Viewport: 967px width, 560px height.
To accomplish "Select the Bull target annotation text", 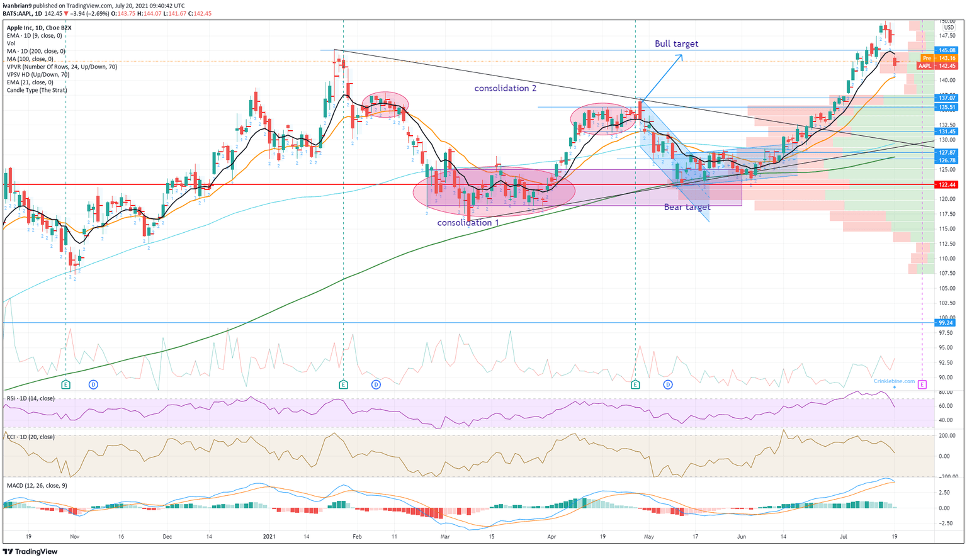I will click(x=676, y=43).
